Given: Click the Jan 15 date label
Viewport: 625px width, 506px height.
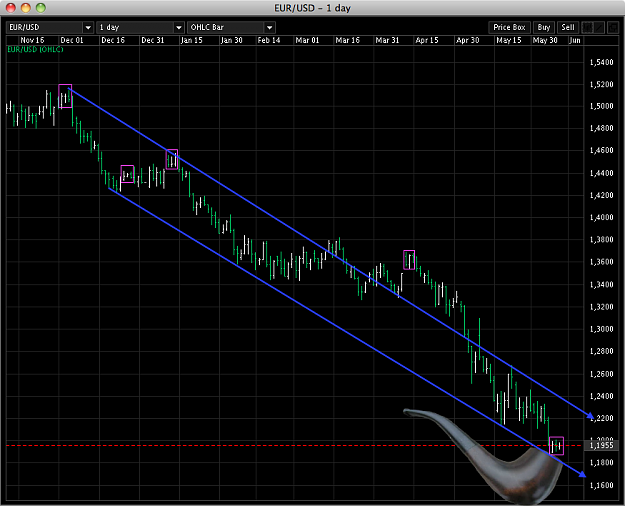Looking at the screenshot, I should pos(191,40).
